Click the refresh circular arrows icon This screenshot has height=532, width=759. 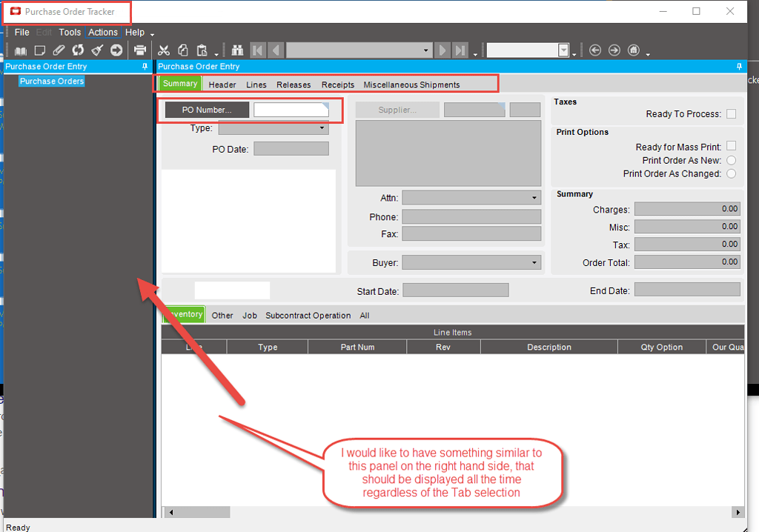(x=78, y=50)
